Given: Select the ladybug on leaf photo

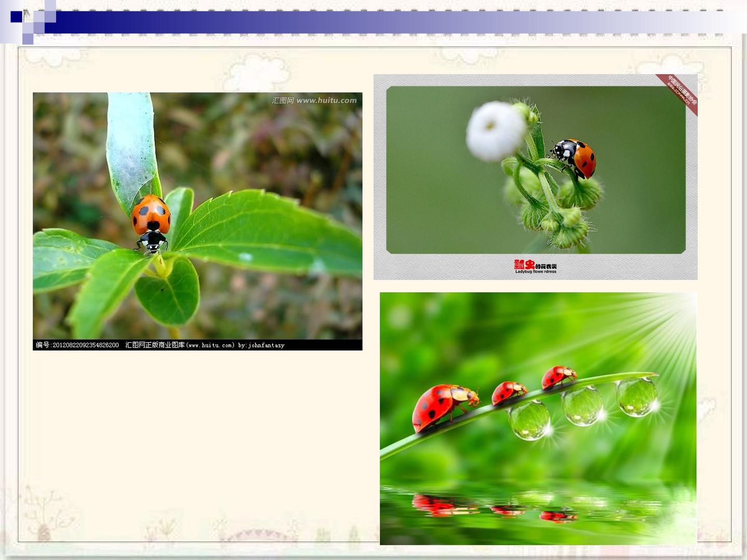Looking at the screenshot, I should coord(197,221).
